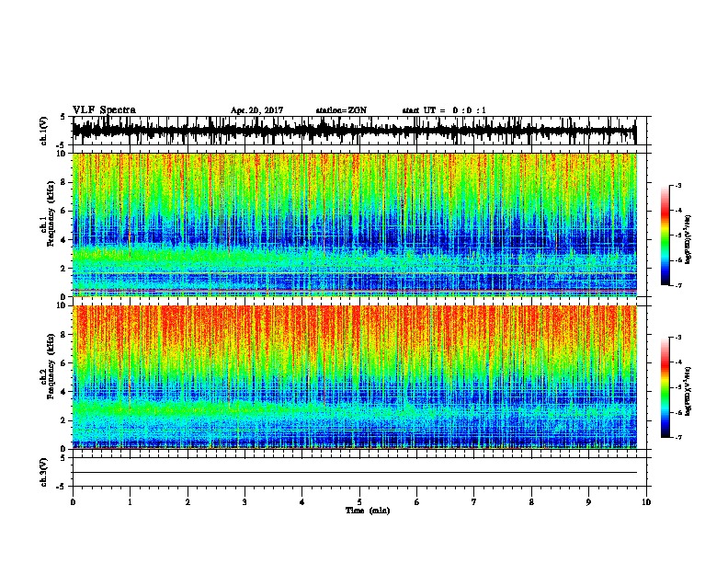This screenshot has width=728, height=563.
Task: Click the ch.1 spectrogram "6" kHz tick label
Action: (64, 211)
